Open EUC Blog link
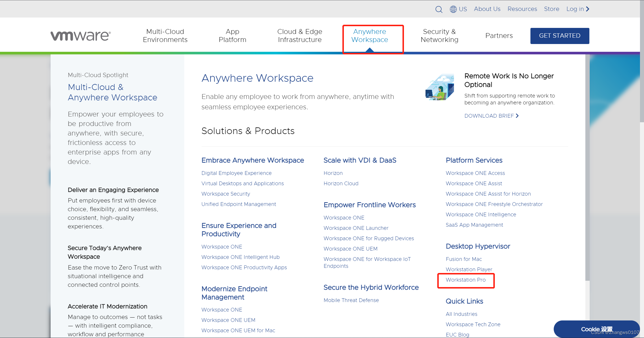Image resolution: width=644 pixels, height=338 pixels. tap(457, 335)
